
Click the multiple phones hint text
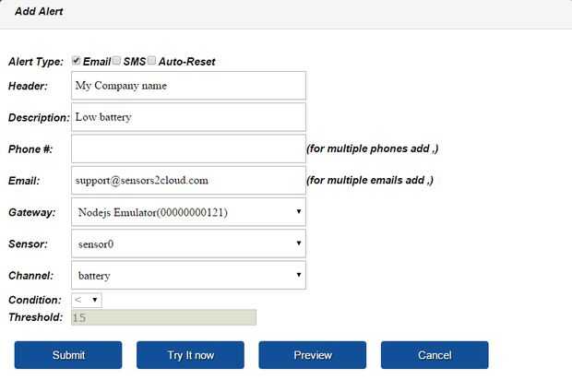point(372,148)
